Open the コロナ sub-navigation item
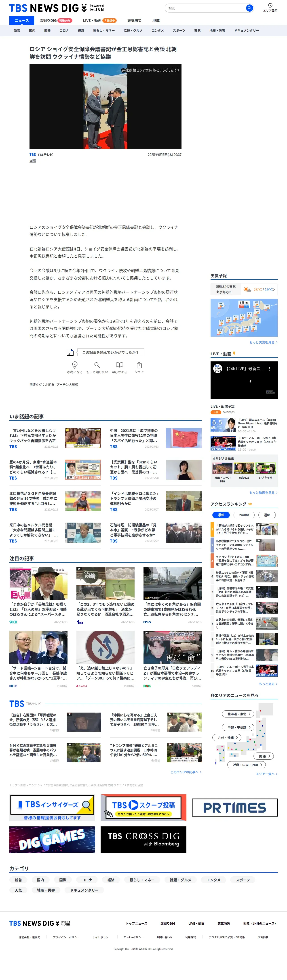The height and width of the screenshot is (980, 287). (x=64, y=30)
